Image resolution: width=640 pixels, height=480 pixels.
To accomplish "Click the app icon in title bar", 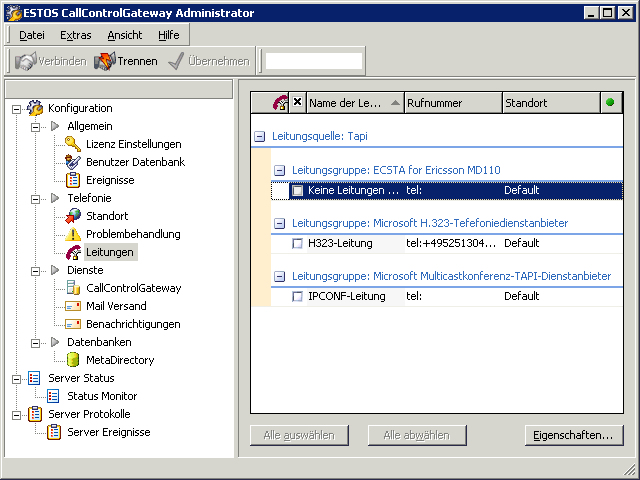I will [13, 13].
